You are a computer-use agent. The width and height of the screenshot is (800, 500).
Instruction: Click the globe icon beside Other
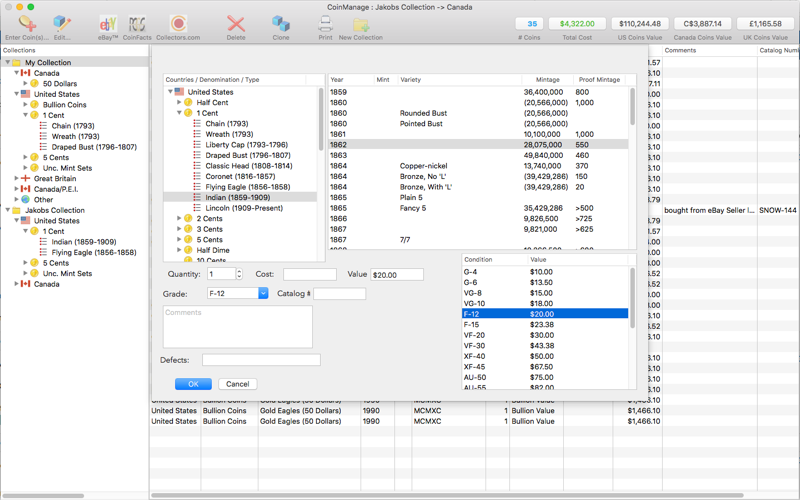click(26, 199)
